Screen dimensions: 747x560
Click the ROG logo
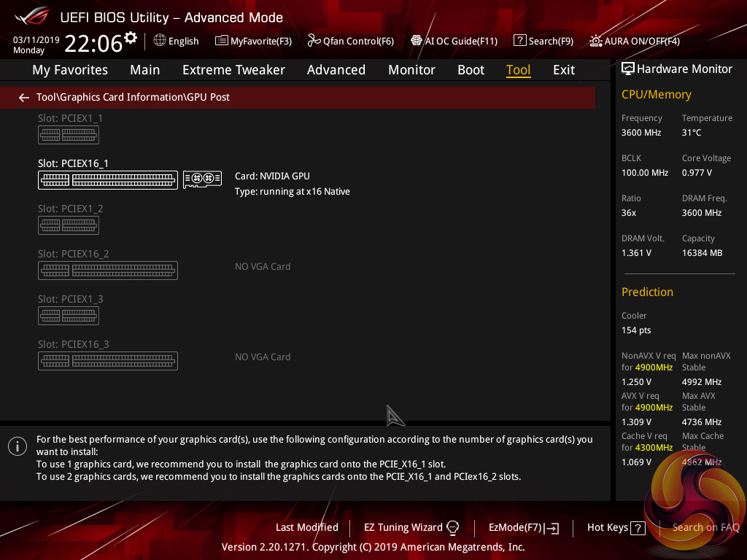pyautogui.click(x=32, y=17)
